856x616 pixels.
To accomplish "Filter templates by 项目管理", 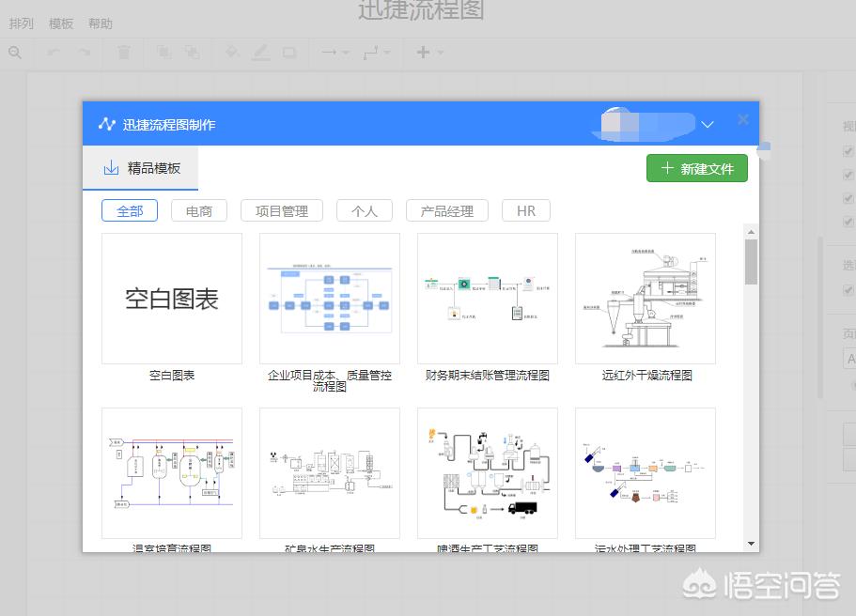I will (x=282, y=210).
